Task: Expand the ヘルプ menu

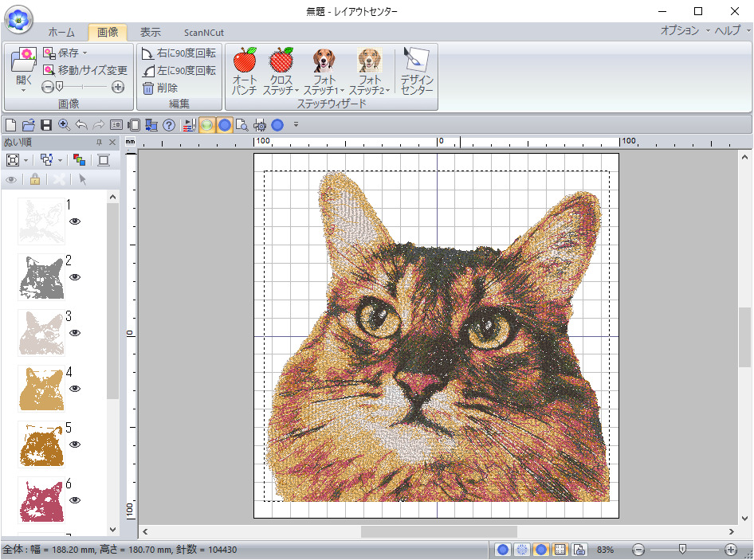Action: [732, 30]
